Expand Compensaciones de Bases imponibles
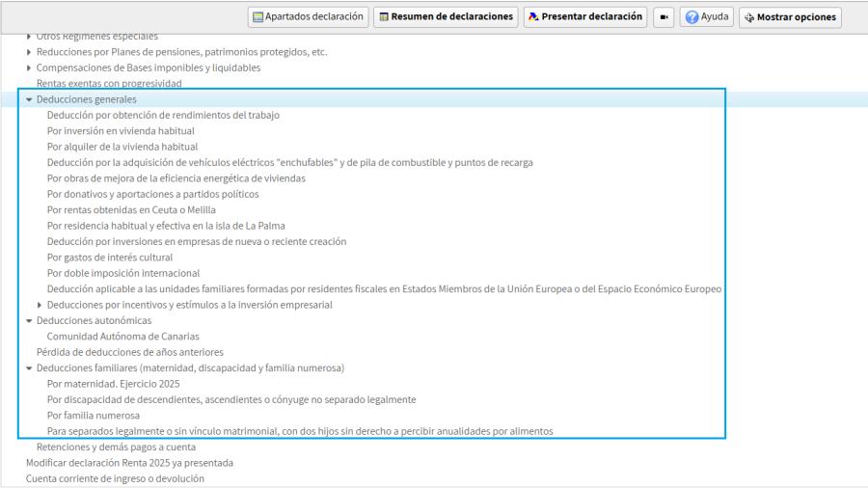 coord(29,68)
